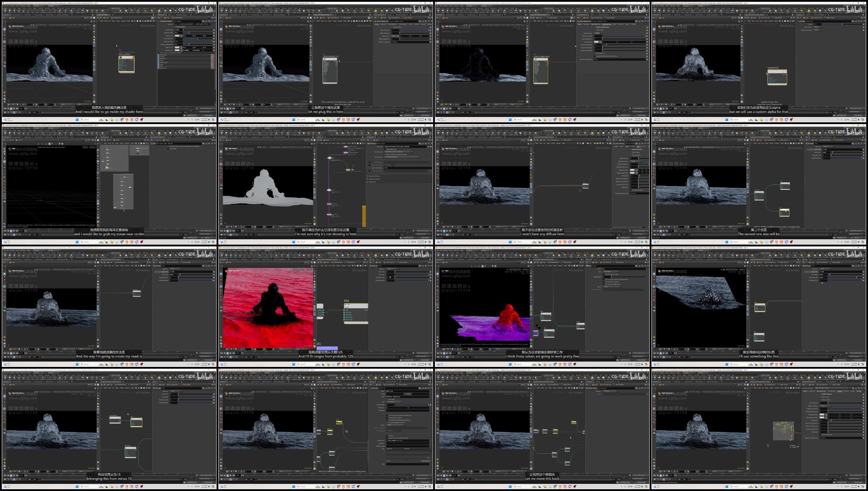Click Torus shelf tool in 'custom alpha' frame
Viewport: 868px width, 491px height.
pos(669,11)
